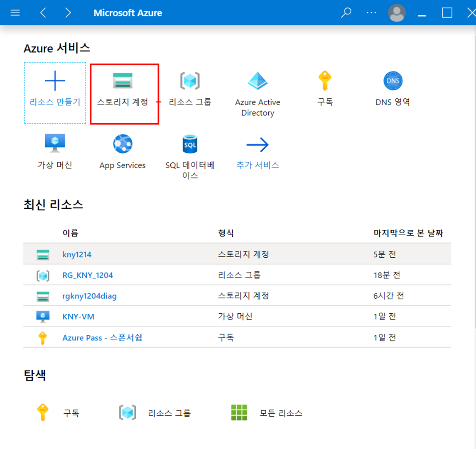The image size is (476, 449).
Task: Open the KNY-VM link
Action: [x=79, y=317]
